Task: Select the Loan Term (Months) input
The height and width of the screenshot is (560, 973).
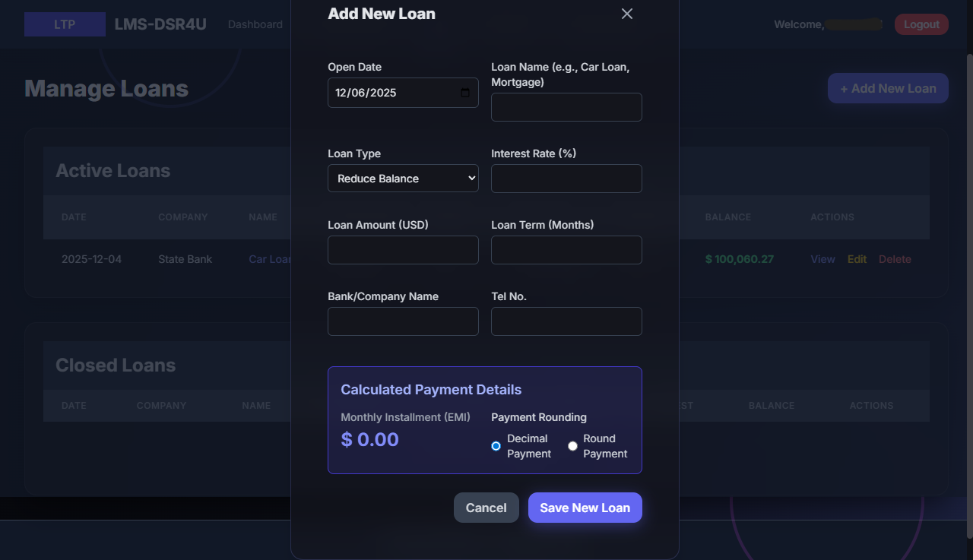Action: [x=566, y=249]
